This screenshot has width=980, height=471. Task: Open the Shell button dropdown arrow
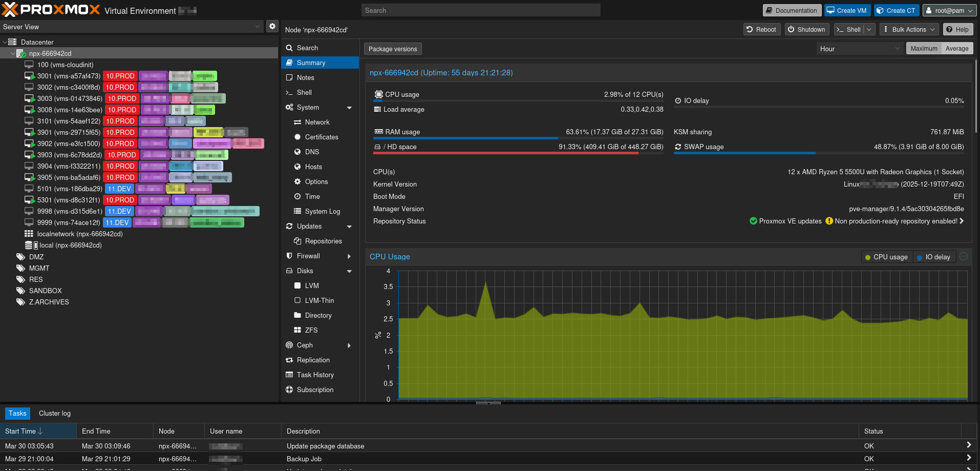869,29
